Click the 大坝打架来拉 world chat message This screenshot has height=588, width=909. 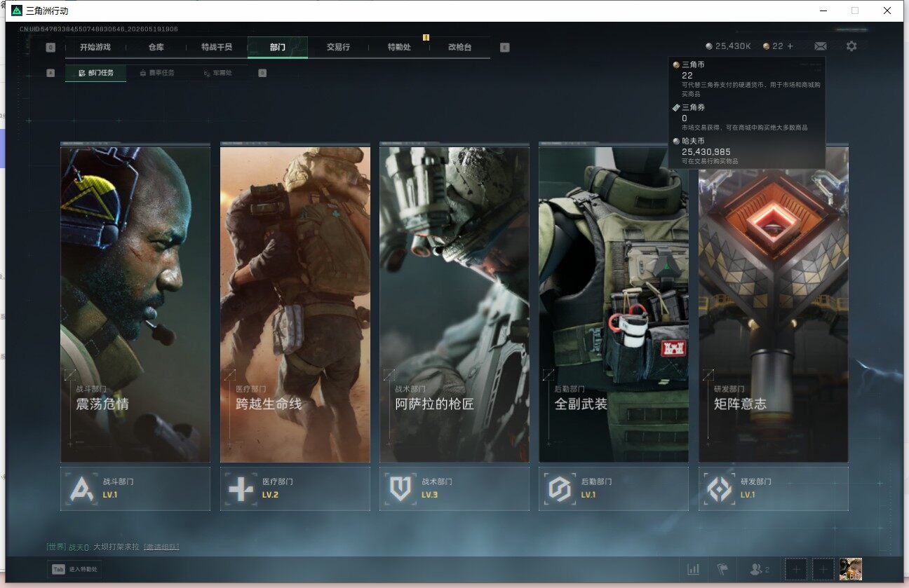(x=116, y=547)
